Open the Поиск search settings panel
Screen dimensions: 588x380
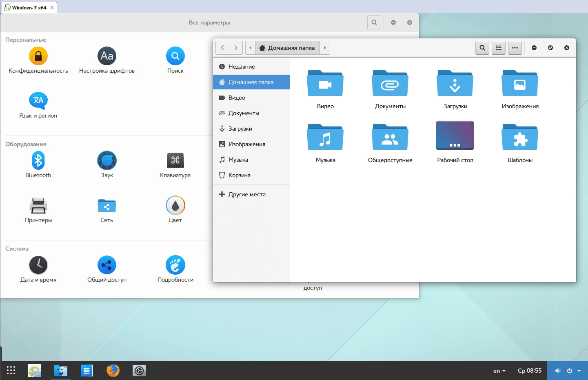click(175, 60)
